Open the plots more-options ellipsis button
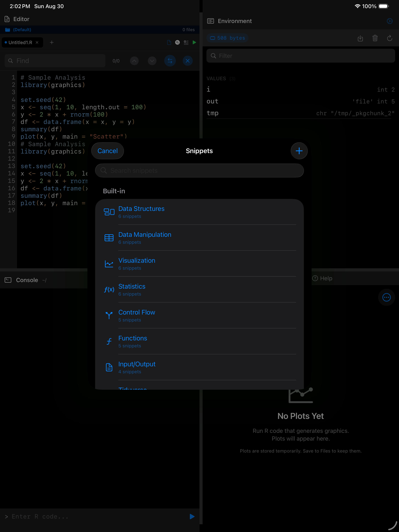Screen dimensions: 399x532 [x=386, y=297]
